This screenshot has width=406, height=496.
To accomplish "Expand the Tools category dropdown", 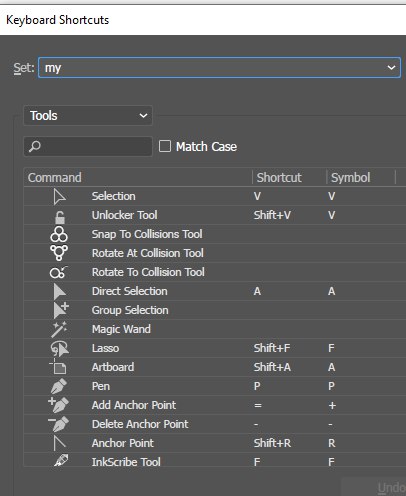I will [88, 116].
